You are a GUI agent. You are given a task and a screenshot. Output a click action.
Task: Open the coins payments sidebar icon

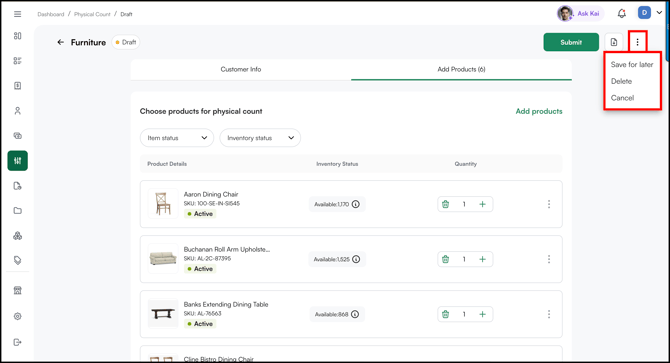coord(18,136)
